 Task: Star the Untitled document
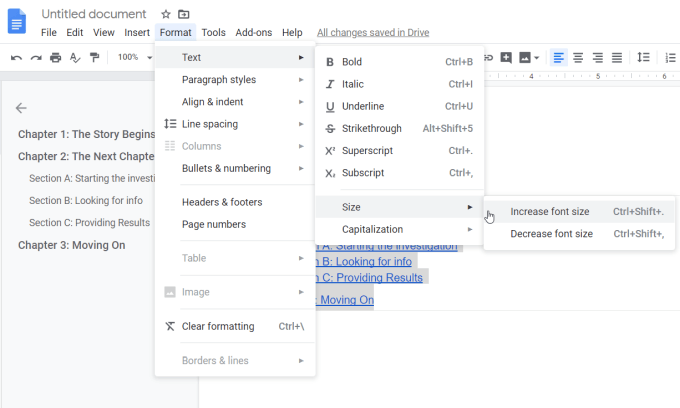[166, 14]
